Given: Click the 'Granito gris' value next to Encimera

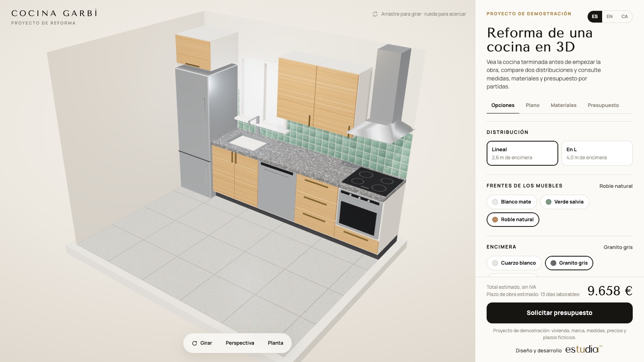Looking at the screenshot, I should 618,247.
